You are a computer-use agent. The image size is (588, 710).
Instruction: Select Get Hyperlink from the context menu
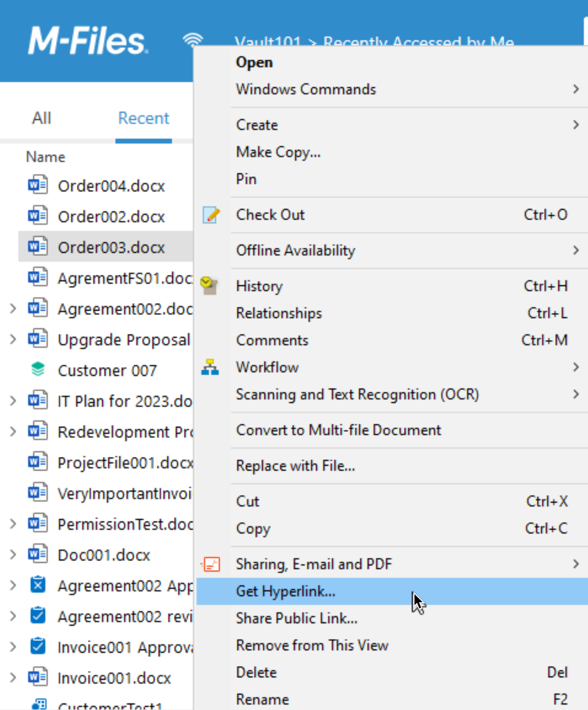click(392, 591)
